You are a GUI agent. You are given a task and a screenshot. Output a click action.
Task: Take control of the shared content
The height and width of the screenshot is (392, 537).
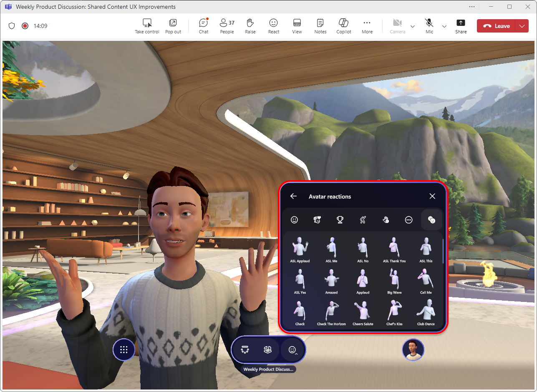(x=147, y=25)
